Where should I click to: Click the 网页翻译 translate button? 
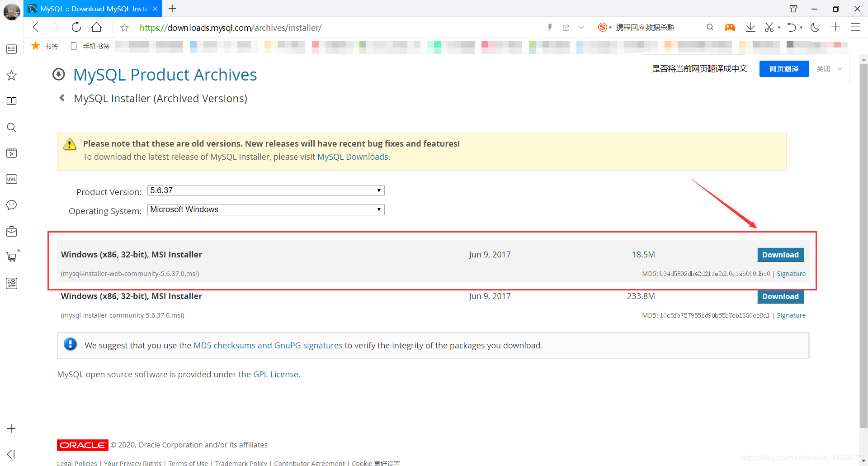point(784,69)
